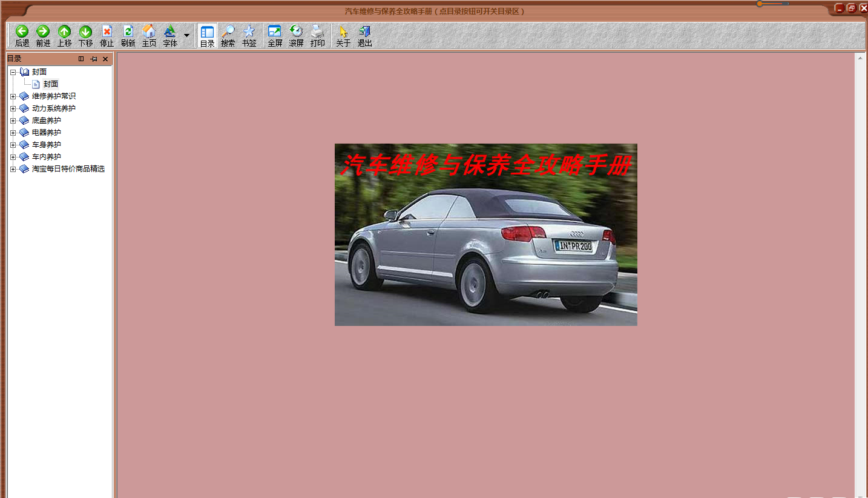The width and height of the screenshot is (868, 498).
Task: Toggle the pin on 目录 panel
Action: click(x=94, y=59)
